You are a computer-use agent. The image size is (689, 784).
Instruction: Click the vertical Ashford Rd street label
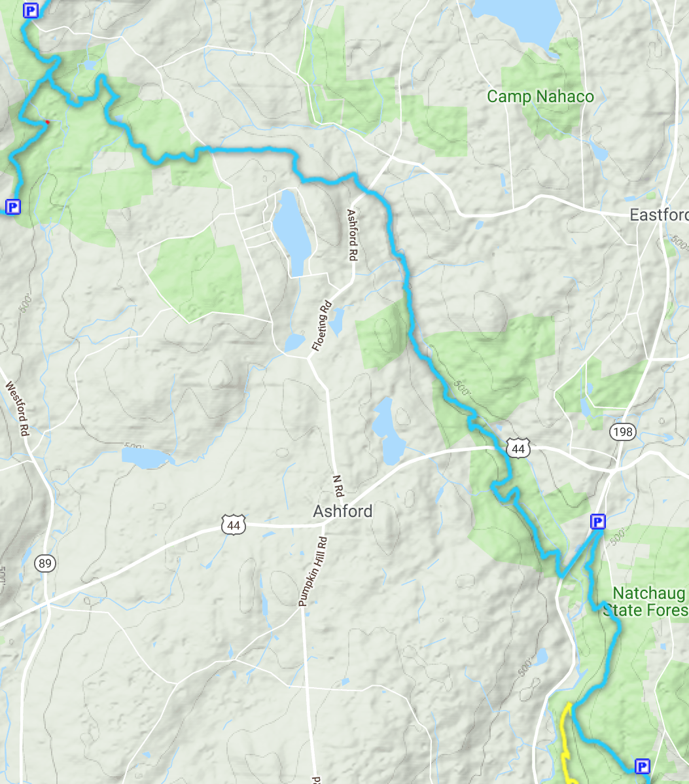(x=353, y=235)
